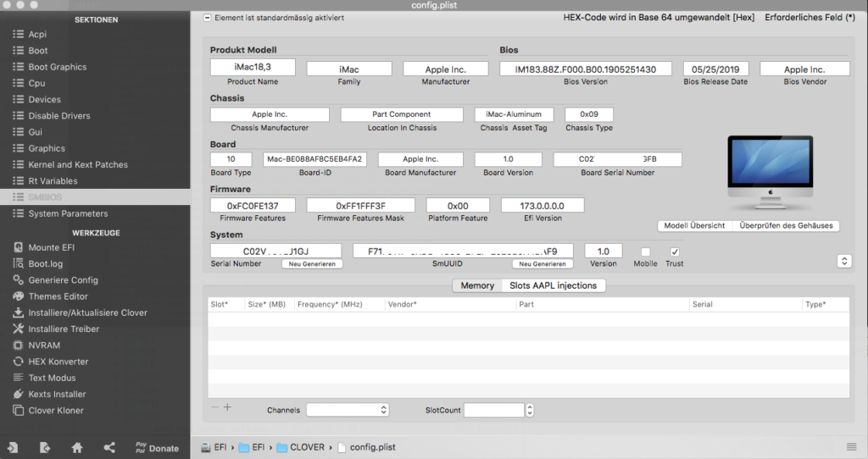868x459 pixels.
Task: Open Clover Kloner tool
Action: [95, 411]
